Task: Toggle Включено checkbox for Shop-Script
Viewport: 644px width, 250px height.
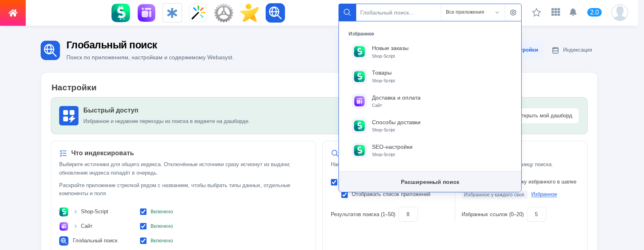Action: tap(143, 212)
